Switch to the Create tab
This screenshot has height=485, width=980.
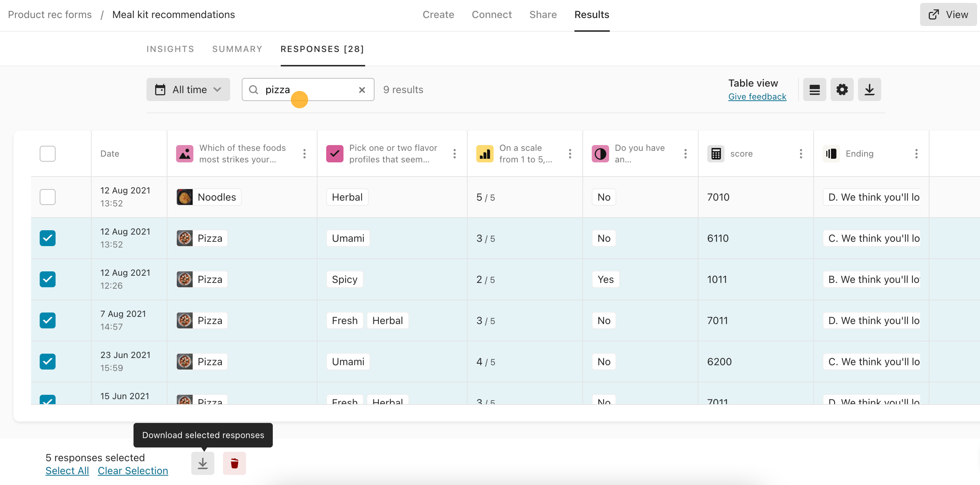438,14
